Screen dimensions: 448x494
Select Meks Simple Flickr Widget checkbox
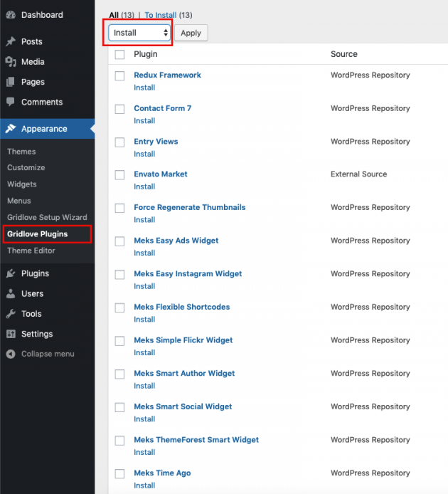[x=119, y=341]
